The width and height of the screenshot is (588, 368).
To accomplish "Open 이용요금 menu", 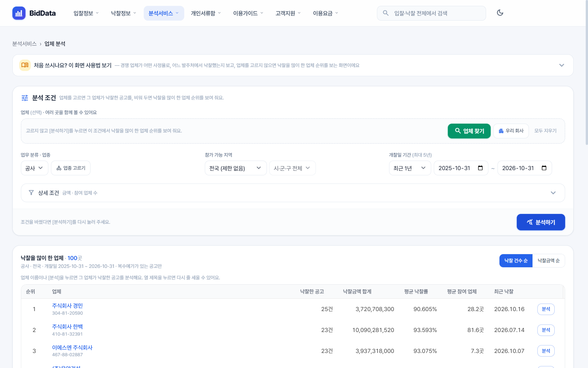I will click(x=325, y=13).
